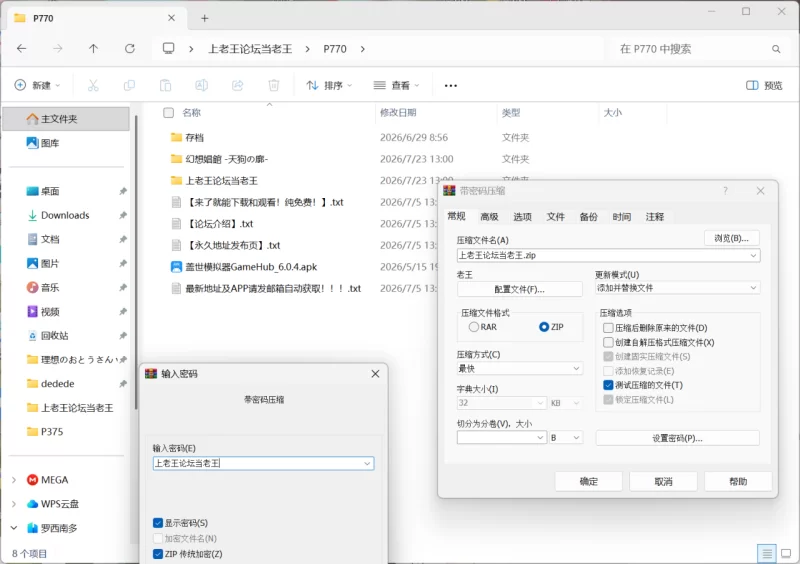
Task: Open the volume size dropdown
Action: pos(540,437)
